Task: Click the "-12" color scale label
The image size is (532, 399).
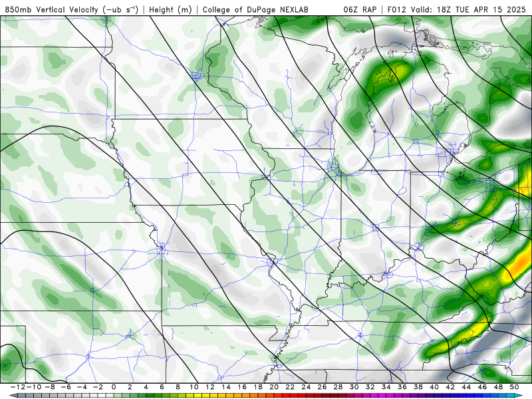Action: click(x=18, y=387)
